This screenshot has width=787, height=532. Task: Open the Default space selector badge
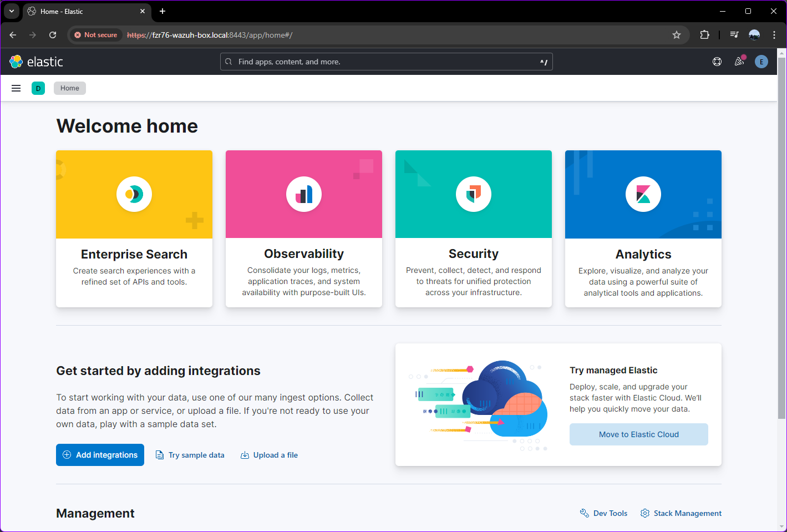tap(38, 88)
